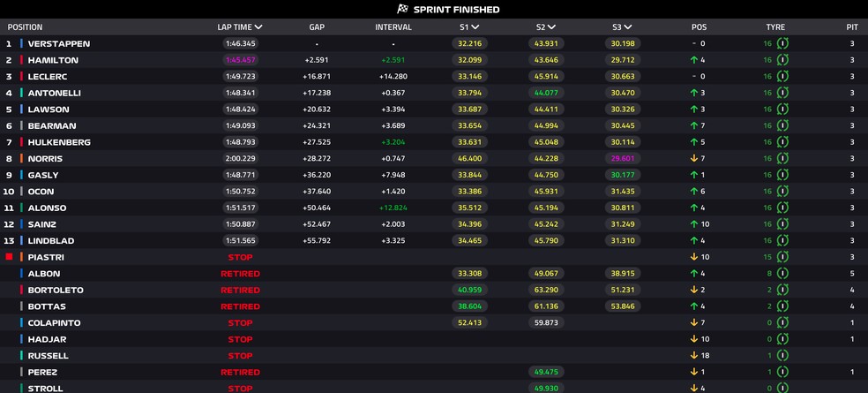Screen dimensions: 868x393
Task: Click the green up arrow in Bearman's row
Action: [x=693, y=125]
